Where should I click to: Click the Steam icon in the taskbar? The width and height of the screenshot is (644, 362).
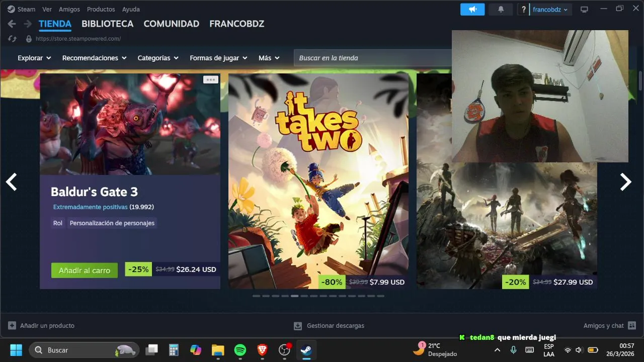(x=306, y=350)
